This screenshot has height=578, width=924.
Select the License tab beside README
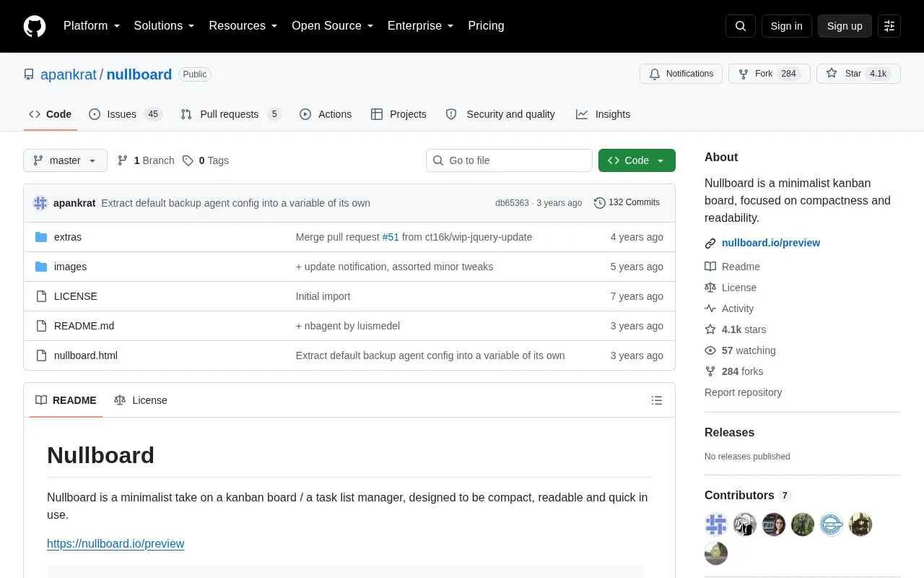click(141, 400)
